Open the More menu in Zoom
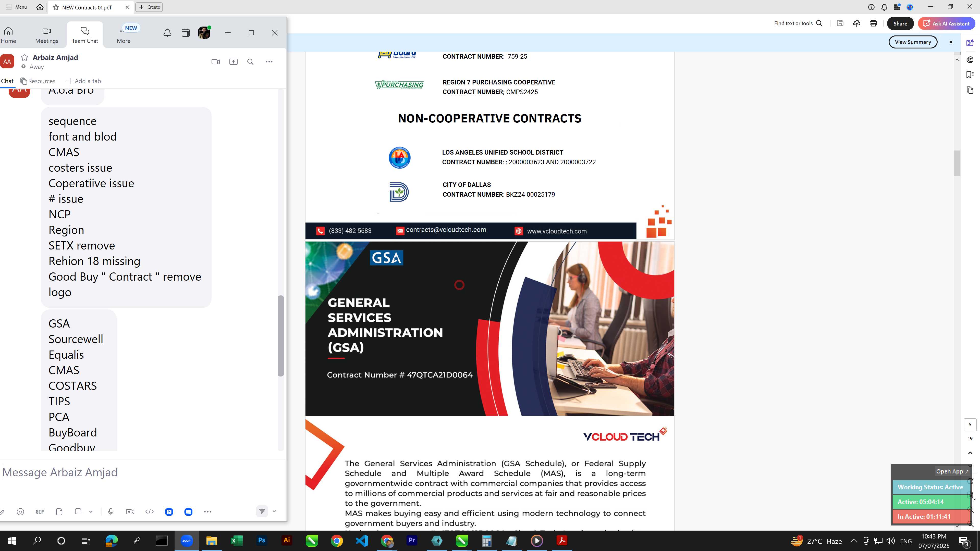980x551 pixels. pos(124,35)
